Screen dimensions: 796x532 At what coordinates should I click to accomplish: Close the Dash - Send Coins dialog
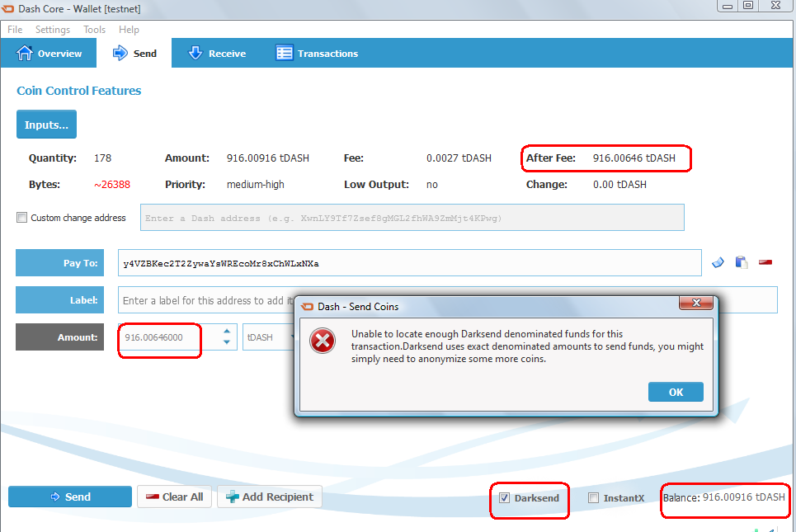[696, 303]
